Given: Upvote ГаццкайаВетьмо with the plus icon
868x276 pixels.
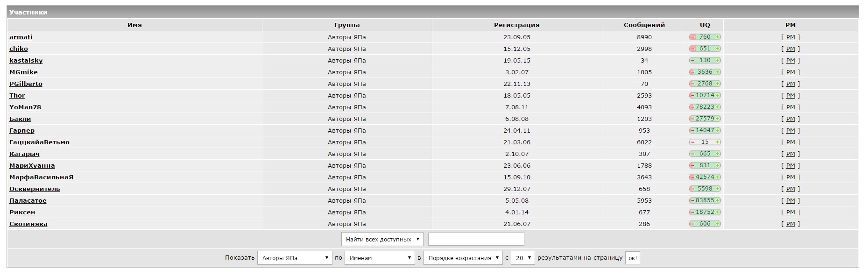Looking at the screenshot, I should 717,142.
